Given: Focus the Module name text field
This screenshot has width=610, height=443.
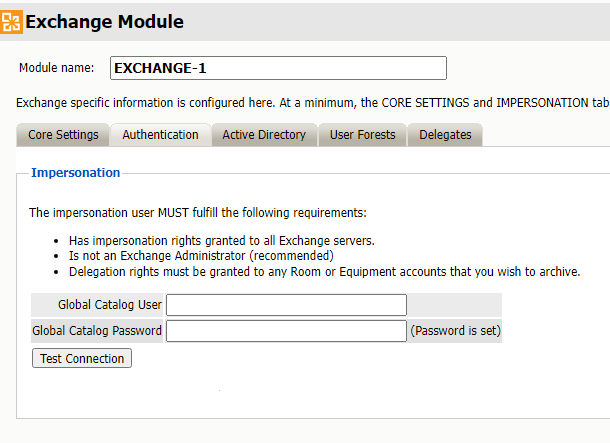Looking at the screenshot, I should 277,68.
